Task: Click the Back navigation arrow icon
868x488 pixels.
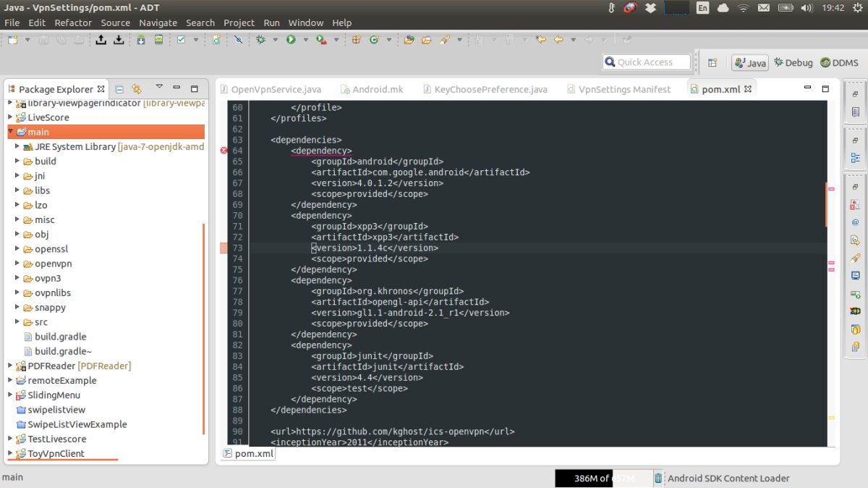Action: 558,40
